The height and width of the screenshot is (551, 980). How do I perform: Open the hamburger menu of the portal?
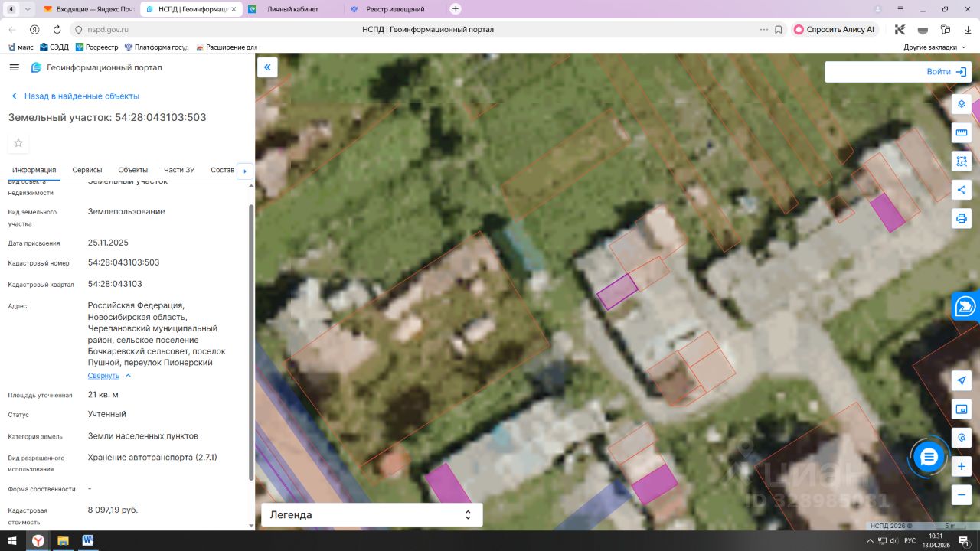click(x=14, y=67)
